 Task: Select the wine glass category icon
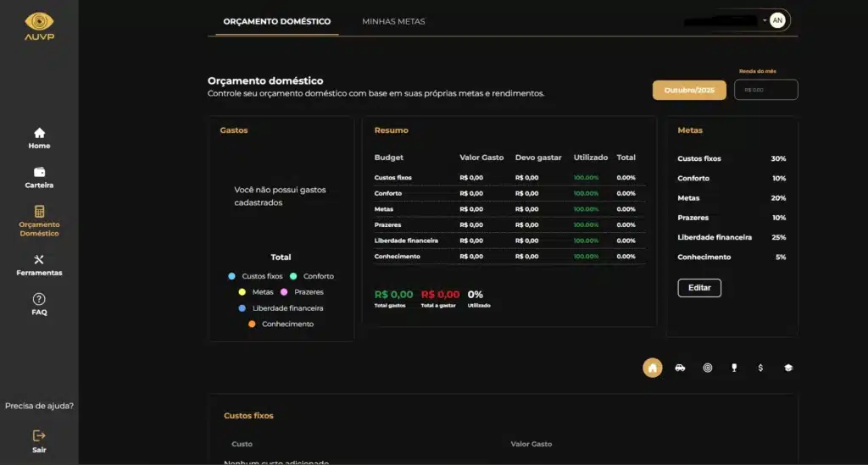[x=734, y=368]
